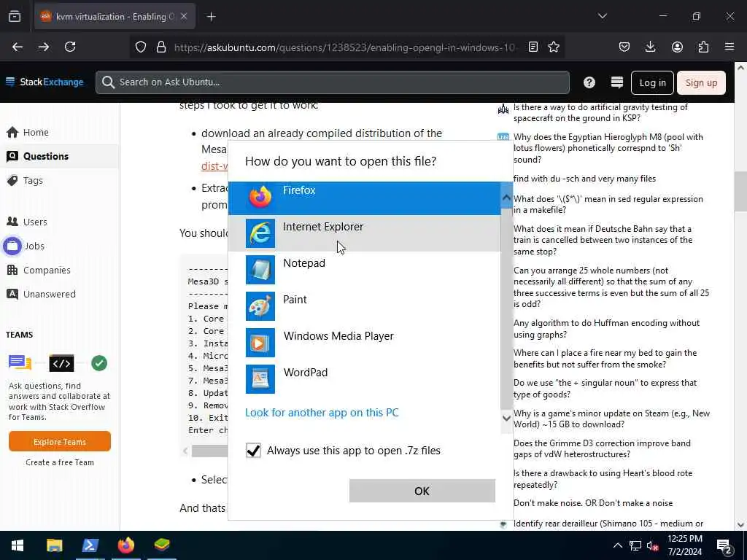
Task: Open the help question mark icon
Action: pyautogui.click(x=589, y=82)
